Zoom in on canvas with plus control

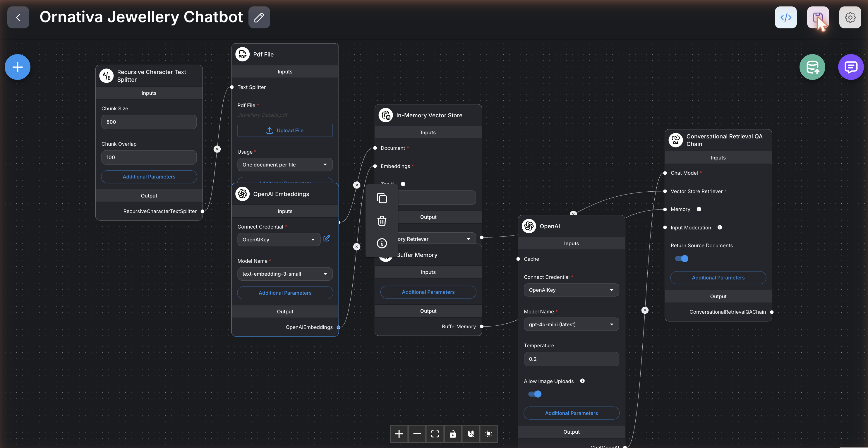point(399,434)
